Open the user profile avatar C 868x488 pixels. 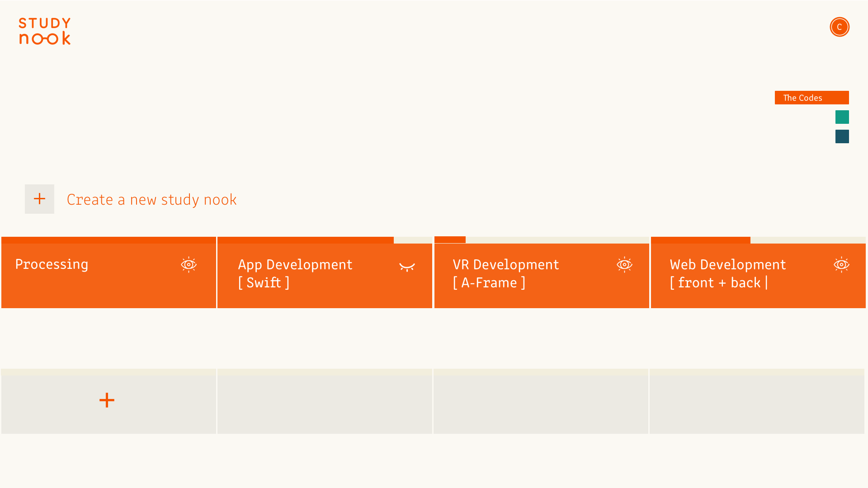(840, 27)
